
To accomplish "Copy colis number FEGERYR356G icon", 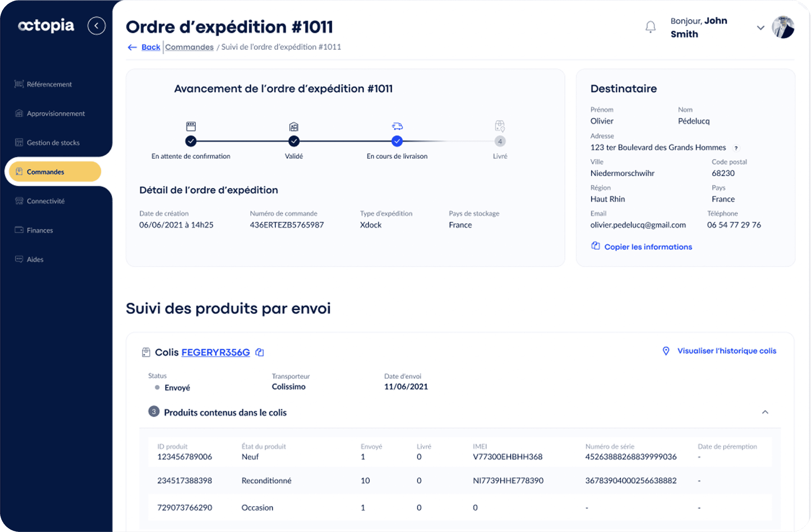I will (260, 352).
